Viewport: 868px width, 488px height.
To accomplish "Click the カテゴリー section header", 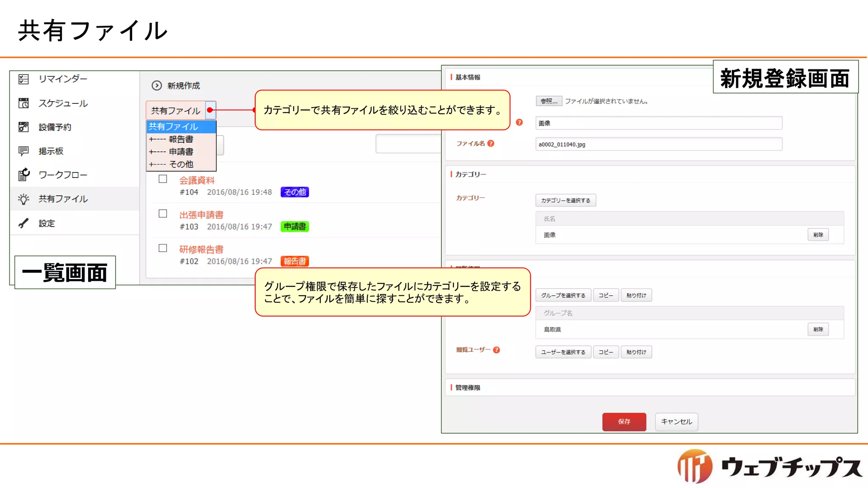I will (x=470, y=175).
